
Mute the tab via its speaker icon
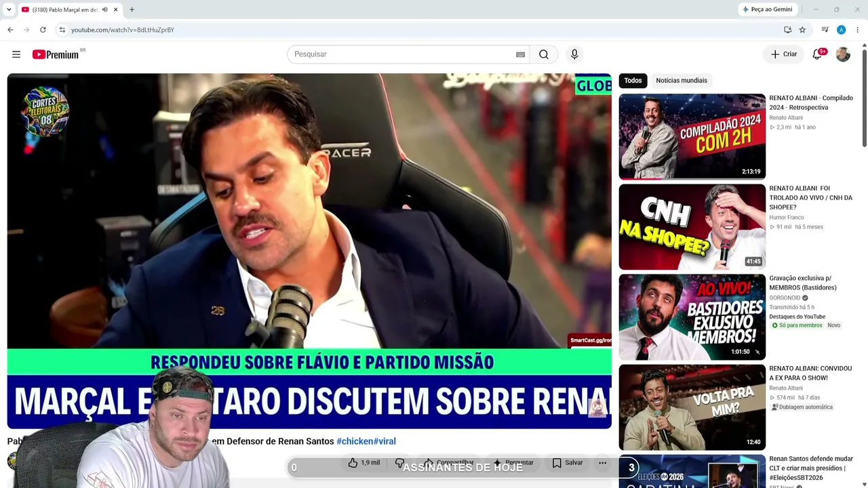click(x=104, y=9)
